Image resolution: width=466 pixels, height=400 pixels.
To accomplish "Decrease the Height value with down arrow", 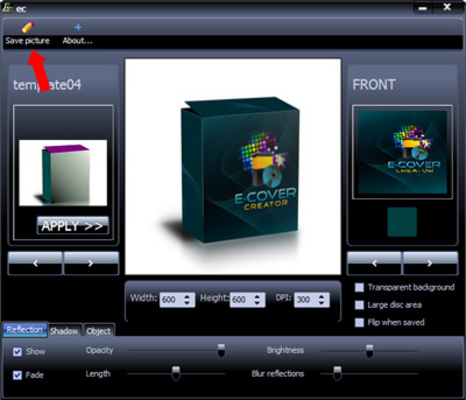I will pos(257,303).
